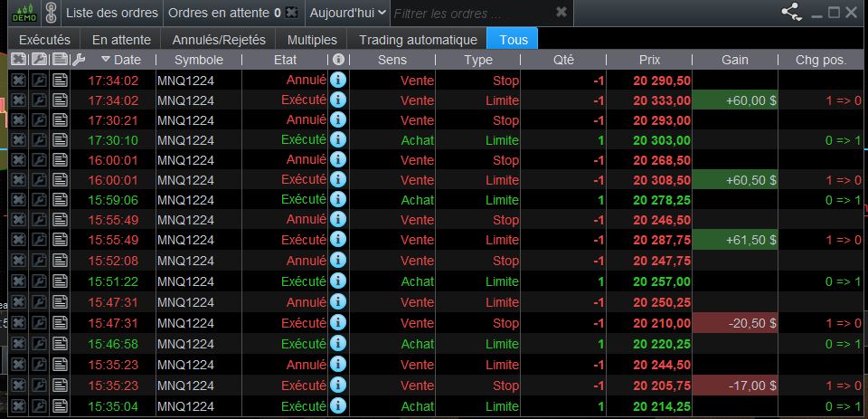Click the chain link group icon
This screenshot has width=868, height=419.
click(x=51, y=13)
